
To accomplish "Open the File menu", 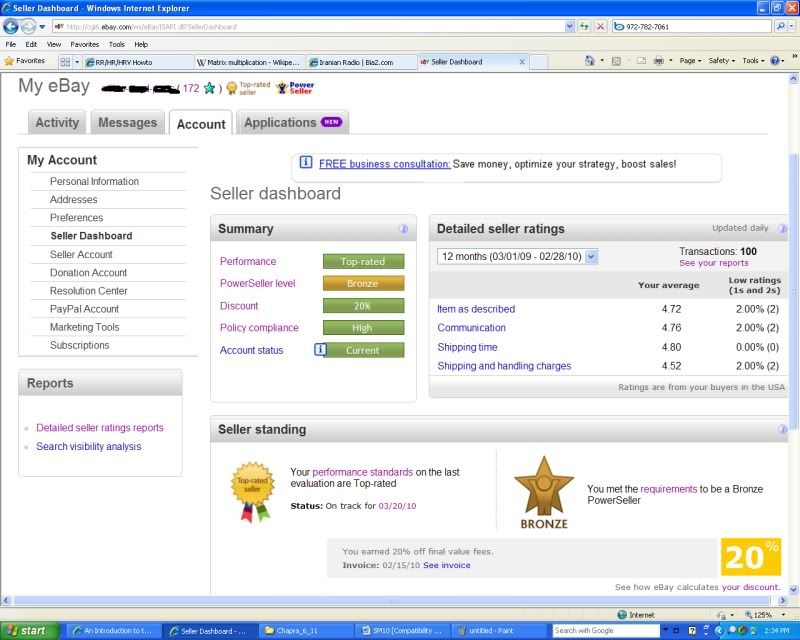I will (11, 44).
